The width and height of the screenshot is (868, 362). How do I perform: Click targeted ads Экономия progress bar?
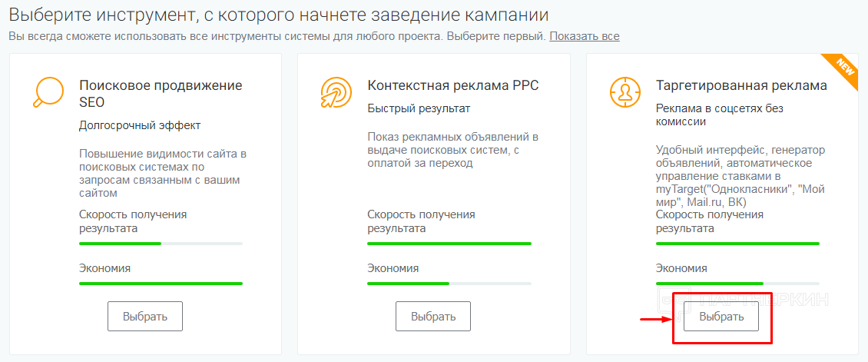click(737, 283)
